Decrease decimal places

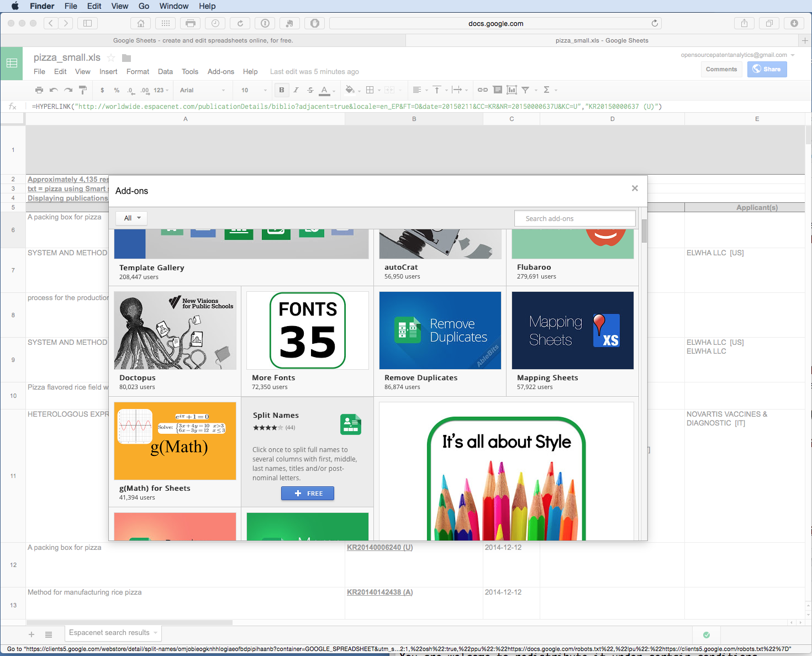click(130, 90)
